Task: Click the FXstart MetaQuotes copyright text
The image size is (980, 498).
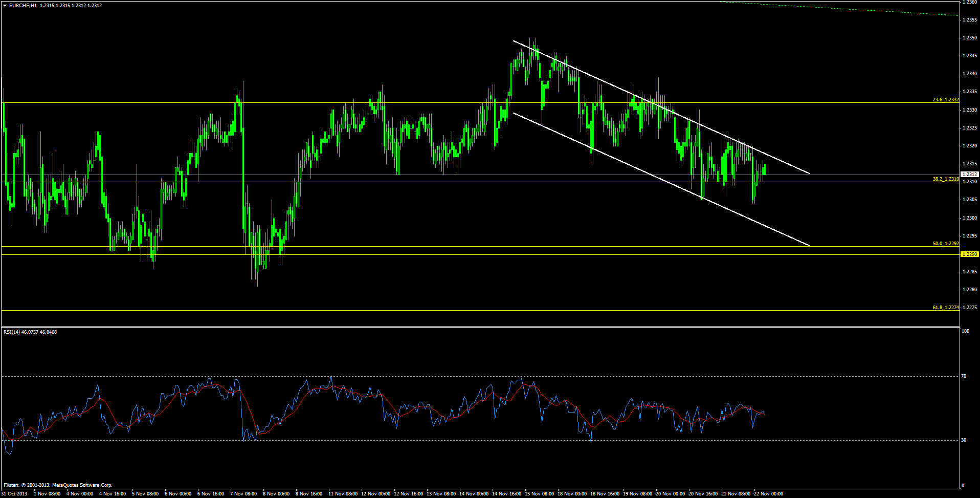Action: 58,485
